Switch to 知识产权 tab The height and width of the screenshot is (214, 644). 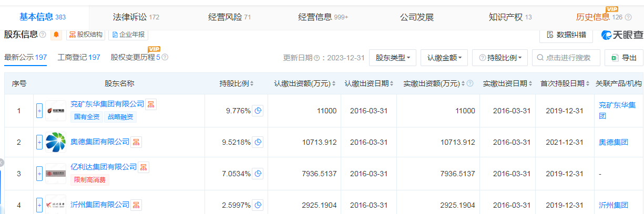[x=510, y=17]
